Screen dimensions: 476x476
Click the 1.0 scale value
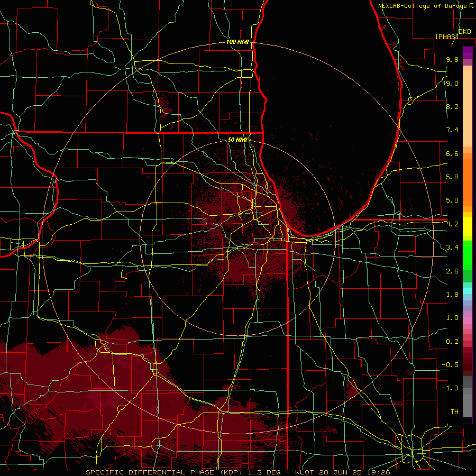[x=452, y=318]
